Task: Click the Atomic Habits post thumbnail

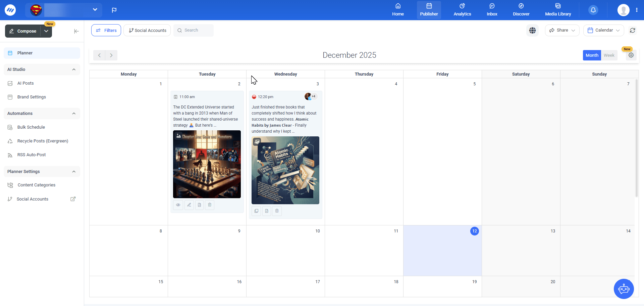Action: pos(285,170)
